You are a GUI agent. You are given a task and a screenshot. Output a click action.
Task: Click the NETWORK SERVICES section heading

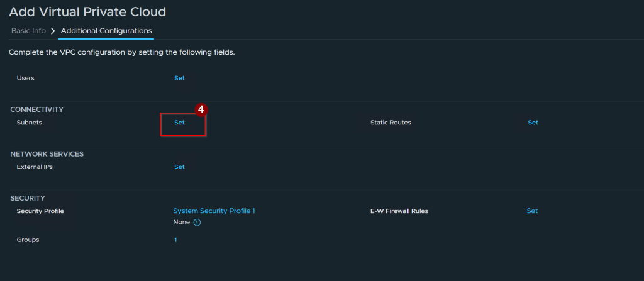click(x=47, y=153)
